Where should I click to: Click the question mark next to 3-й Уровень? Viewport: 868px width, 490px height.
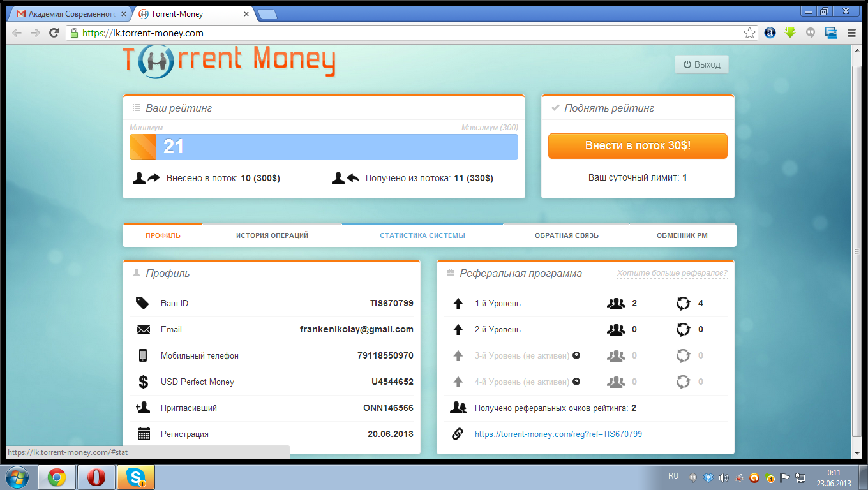tap(576, 355)
